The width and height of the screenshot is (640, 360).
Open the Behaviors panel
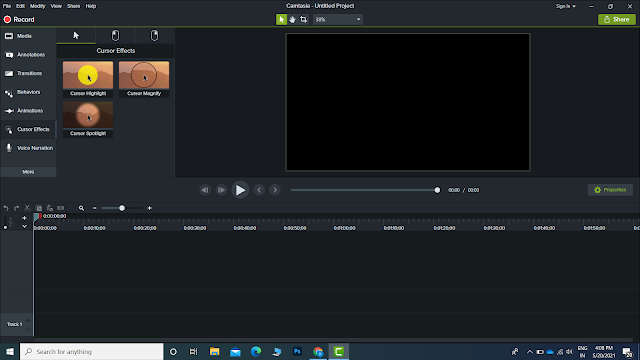pos(28,92)
